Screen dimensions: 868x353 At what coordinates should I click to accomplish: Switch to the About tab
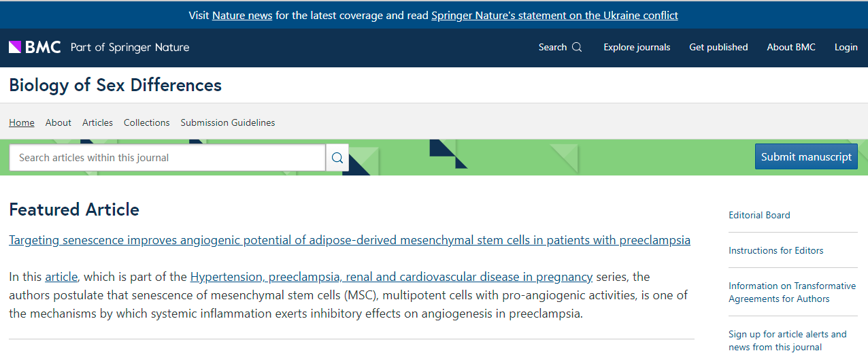(x=59, y=122)
